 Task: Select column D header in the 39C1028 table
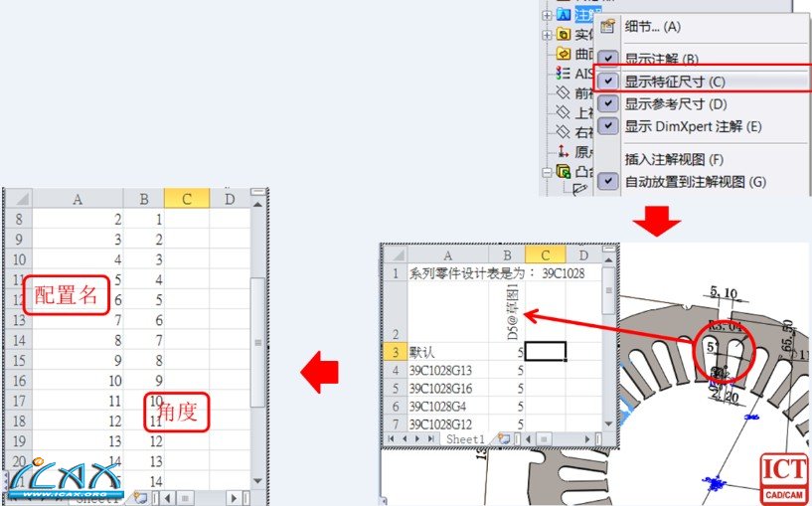point(583,255)
